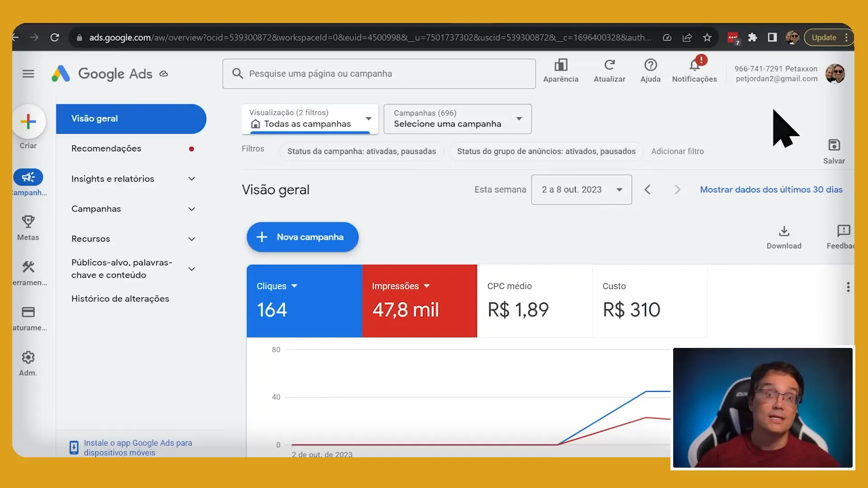868x488 pixels.
Task: Reload the browser page
Action: pos(55,38)
